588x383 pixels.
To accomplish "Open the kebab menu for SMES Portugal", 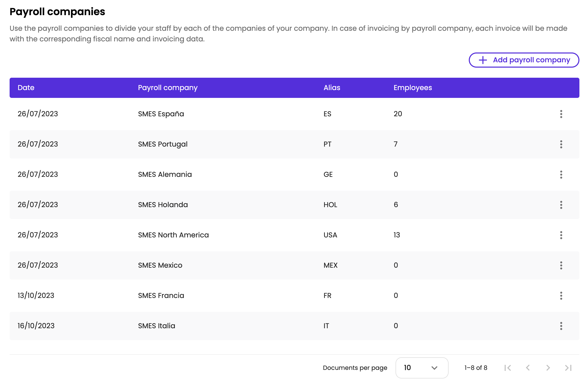I will (561, 144).
